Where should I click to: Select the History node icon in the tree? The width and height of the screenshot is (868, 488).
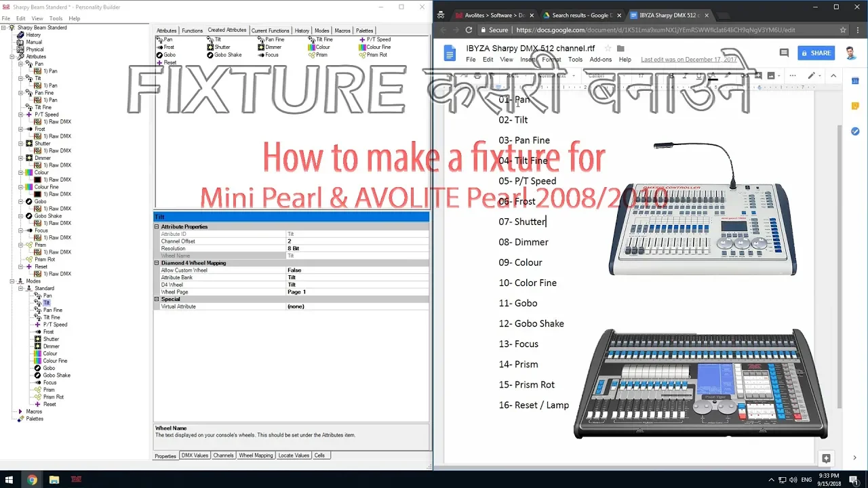[x=21, y=35]
